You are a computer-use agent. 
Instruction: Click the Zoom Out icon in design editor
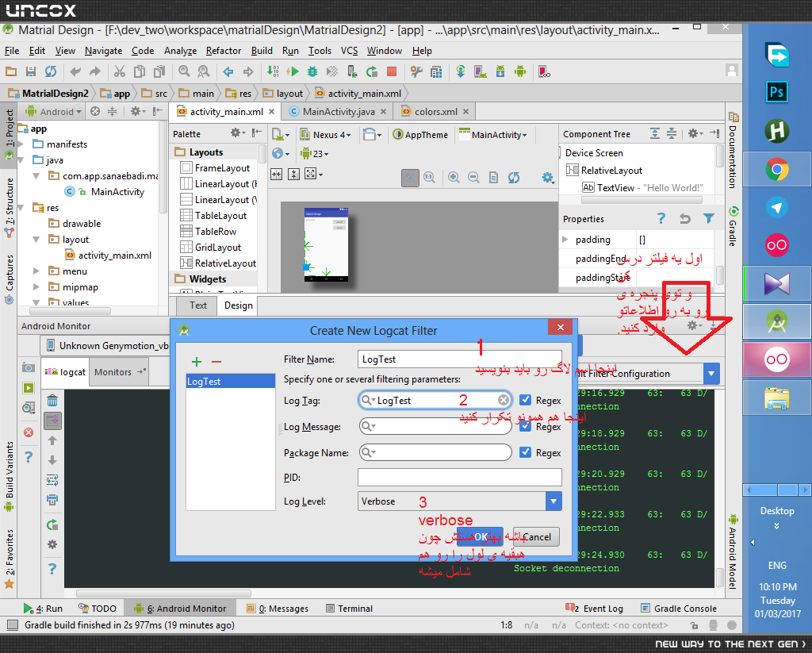[x=473, y=177]
